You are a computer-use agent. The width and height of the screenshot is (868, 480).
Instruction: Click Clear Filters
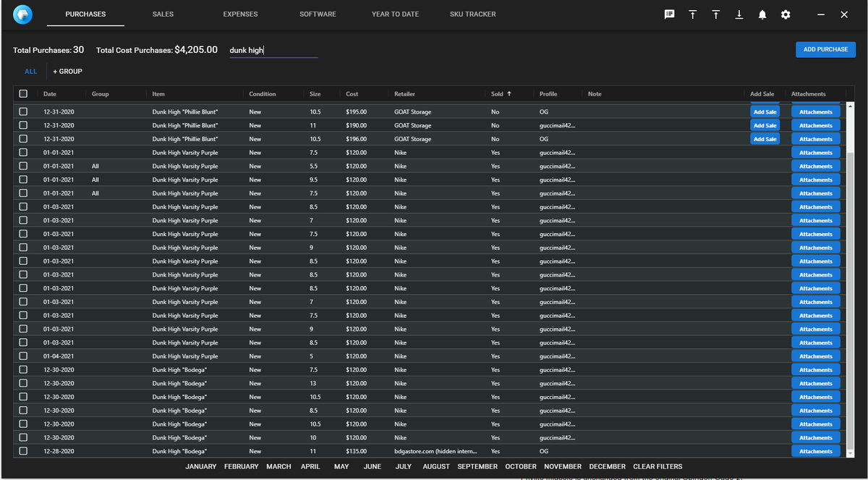coord(658,466)
